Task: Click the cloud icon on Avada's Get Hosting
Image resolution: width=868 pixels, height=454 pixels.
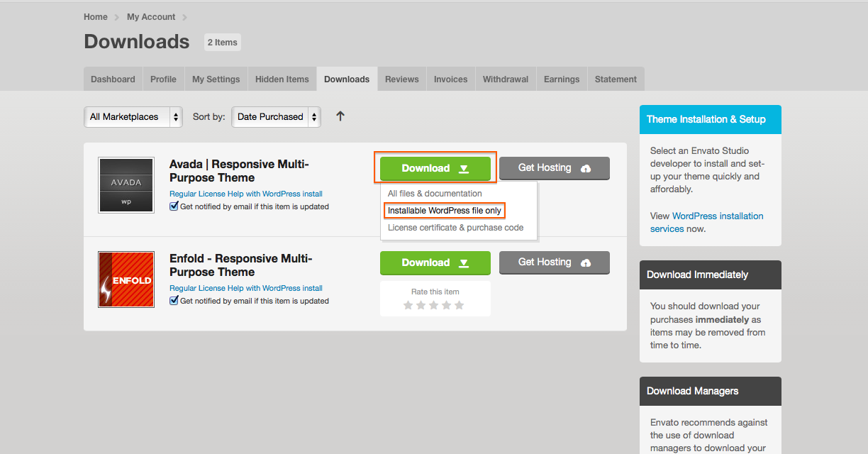Action: tap(586, 168)
